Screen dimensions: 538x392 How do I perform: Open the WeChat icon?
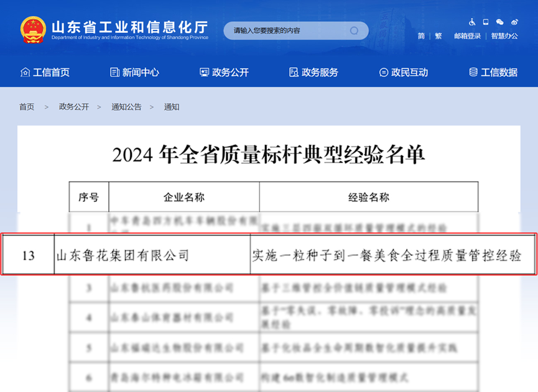(x=499, y=22)
